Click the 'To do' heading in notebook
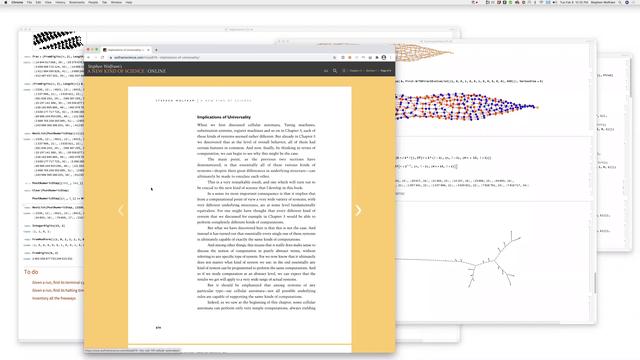This screenshot has height=360, width=640. (31, 272)
